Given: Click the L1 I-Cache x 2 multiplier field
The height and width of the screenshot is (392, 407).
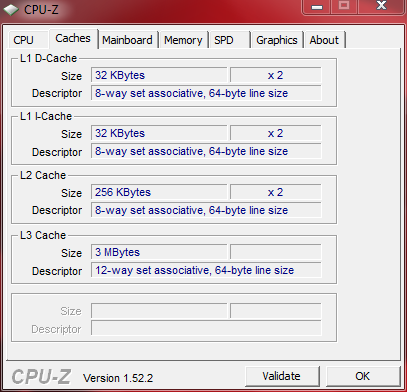Looking at the screenshot, I should (x=276, y=133).
